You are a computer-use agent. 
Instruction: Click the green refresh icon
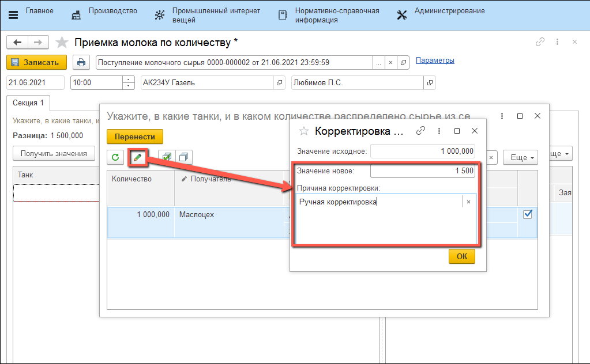115,157
